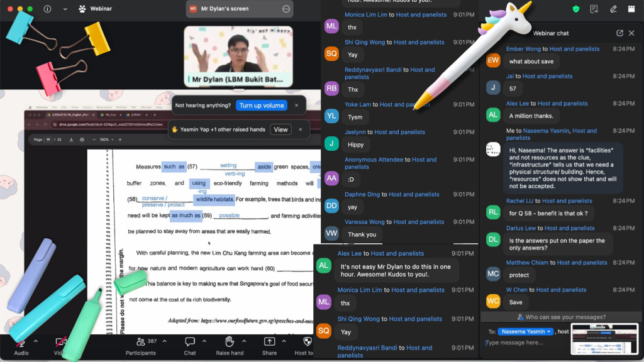This screenshot has width=644, height=362.
Task: Select the 'Mr Dylan's screen' tab
Action: click(240, 9)
